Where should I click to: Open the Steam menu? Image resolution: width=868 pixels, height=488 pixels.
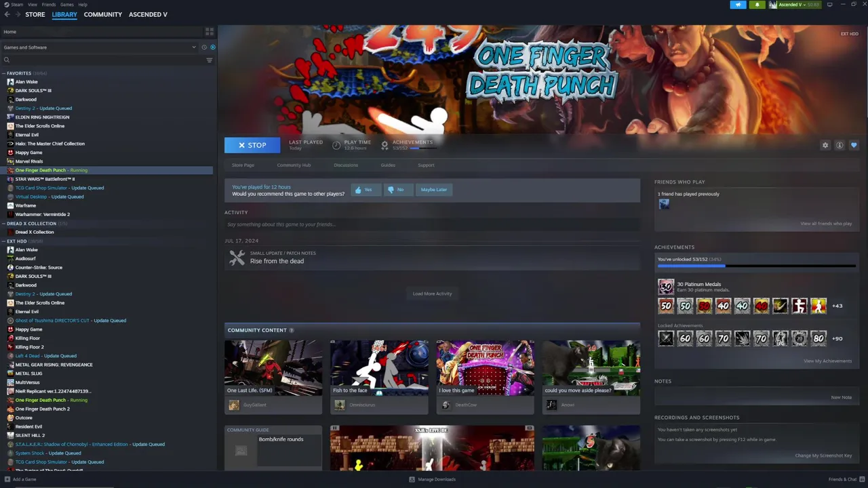click(x=17, y=5)
